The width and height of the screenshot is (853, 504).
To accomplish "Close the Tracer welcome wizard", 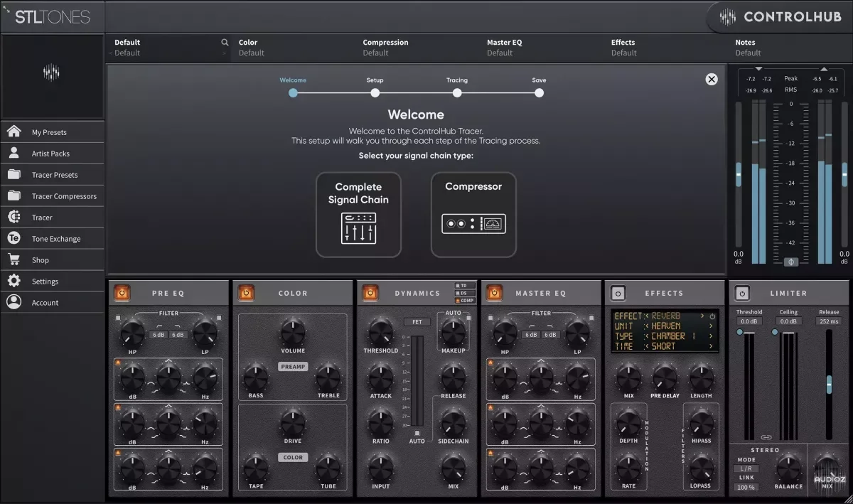I will click(712, 80).
